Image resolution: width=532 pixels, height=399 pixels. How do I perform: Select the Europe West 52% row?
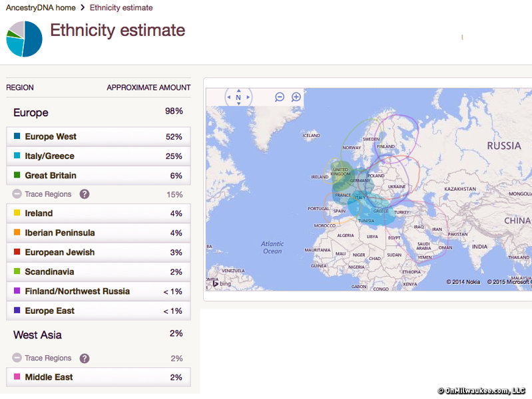pos(99,136)
